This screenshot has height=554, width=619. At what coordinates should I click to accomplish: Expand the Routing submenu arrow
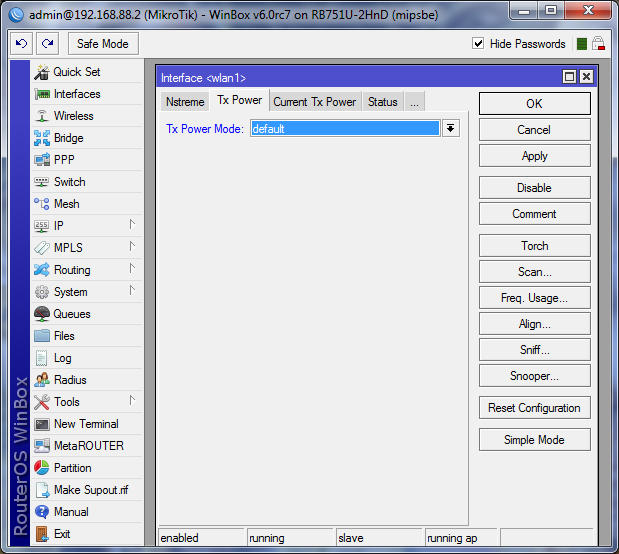point(132,269)
